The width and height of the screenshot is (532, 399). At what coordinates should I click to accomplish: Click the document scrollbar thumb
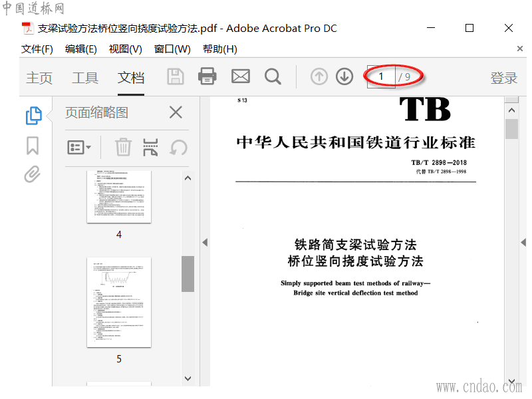(x=511, y=129)
